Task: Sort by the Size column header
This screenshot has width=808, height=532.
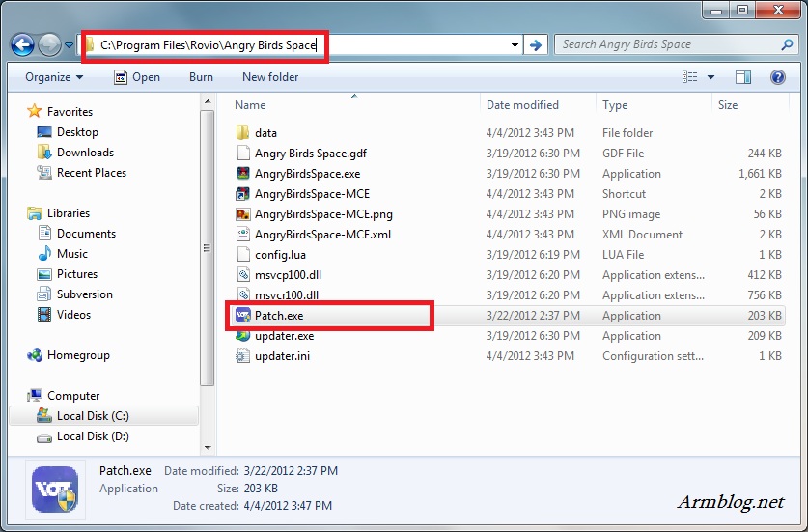Action: pos(728,105)
